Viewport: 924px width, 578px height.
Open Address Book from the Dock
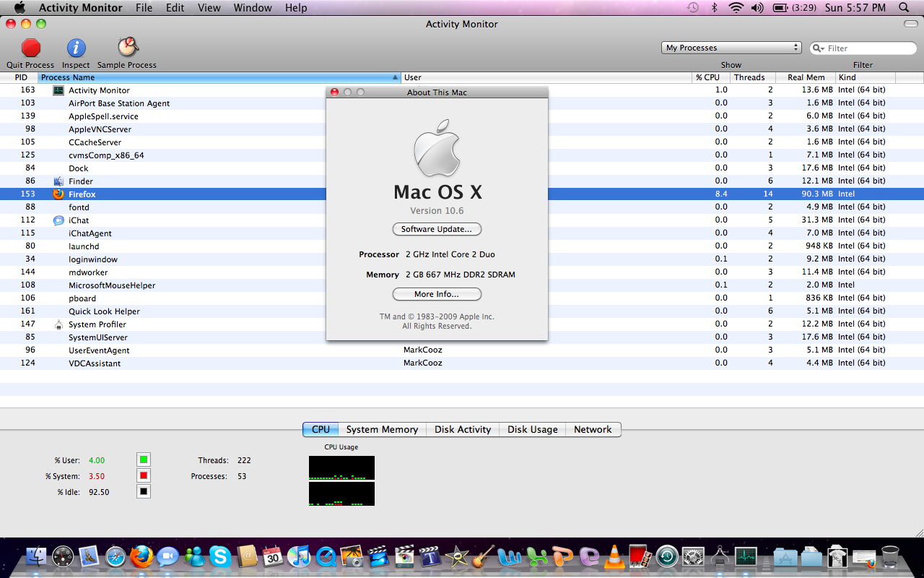[x=247, y=556]
